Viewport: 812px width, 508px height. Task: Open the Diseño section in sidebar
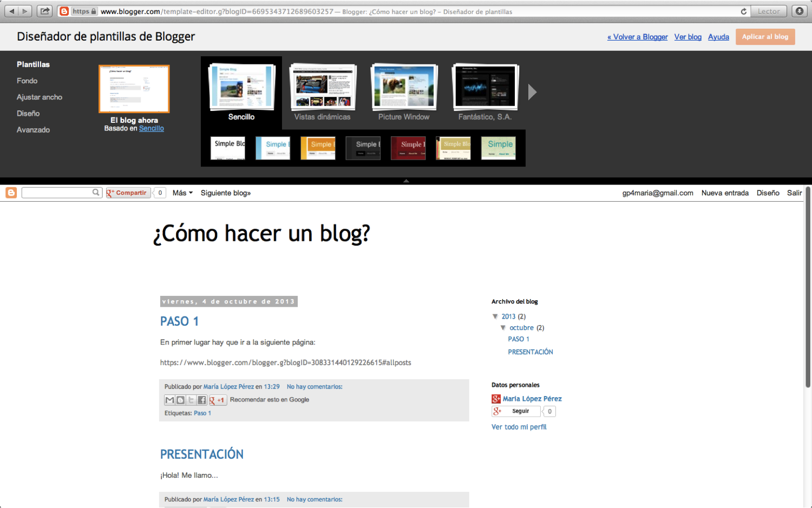(x=28, y=113)
